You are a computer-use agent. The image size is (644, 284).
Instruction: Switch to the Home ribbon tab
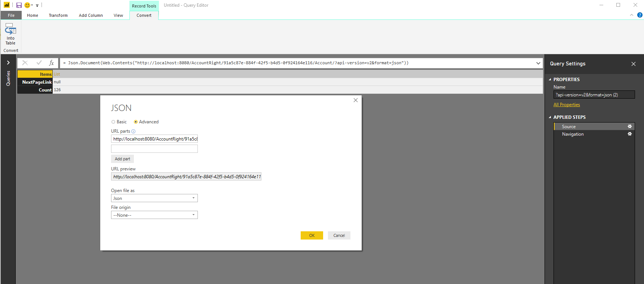pyautogui.click(x=33, y=15)
